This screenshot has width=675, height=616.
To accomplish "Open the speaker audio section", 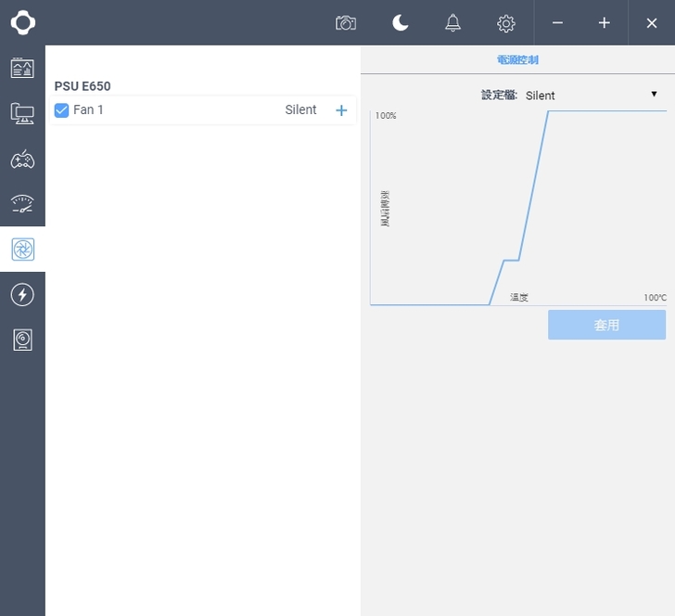I will point(22,340).
